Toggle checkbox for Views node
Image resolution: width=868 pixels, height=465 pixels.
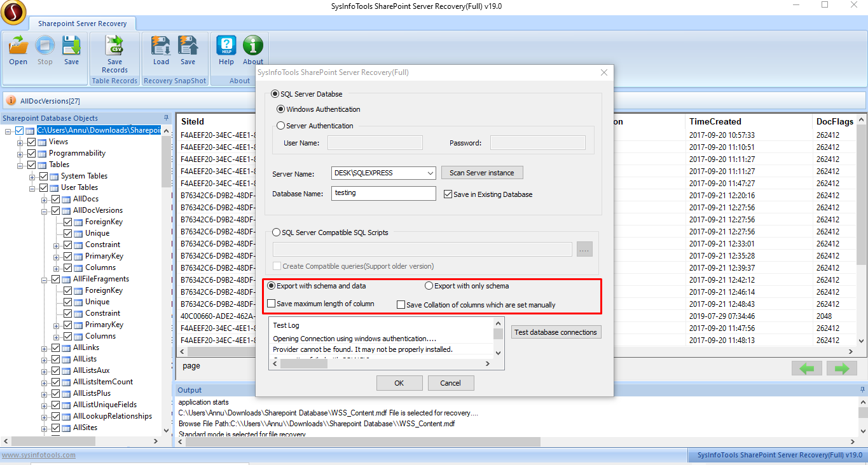click(x=32, y=142)
